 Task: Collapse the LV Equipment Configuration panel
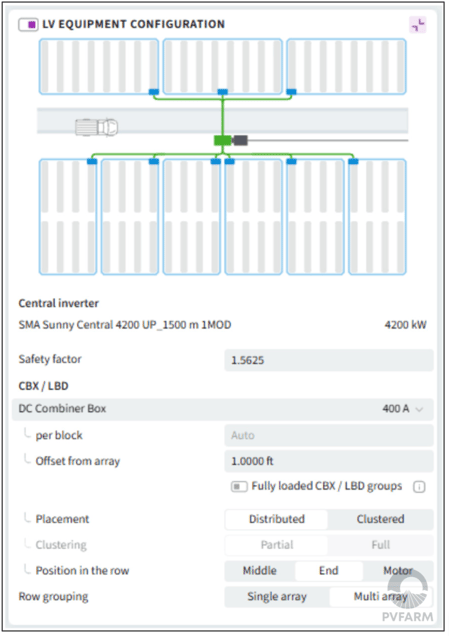417,25
